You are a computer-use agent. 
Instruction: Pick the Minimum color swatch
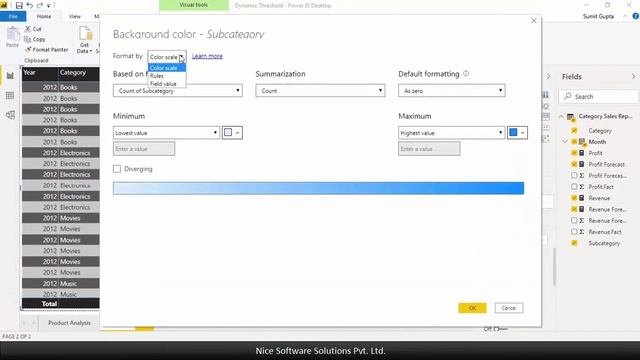232,132
